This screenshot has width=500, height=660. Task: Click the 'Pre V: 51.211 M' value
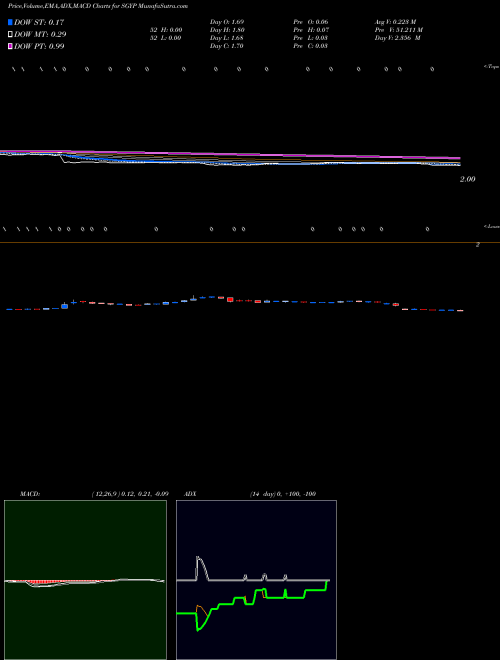pyautogui.click(x=399, y=30)
